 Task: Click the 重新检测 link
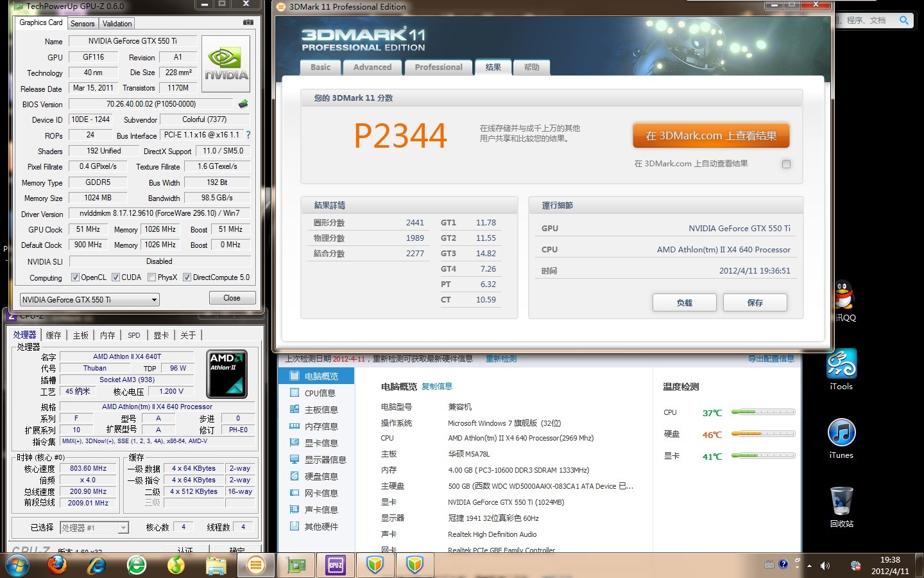click(x=501, y=359)
